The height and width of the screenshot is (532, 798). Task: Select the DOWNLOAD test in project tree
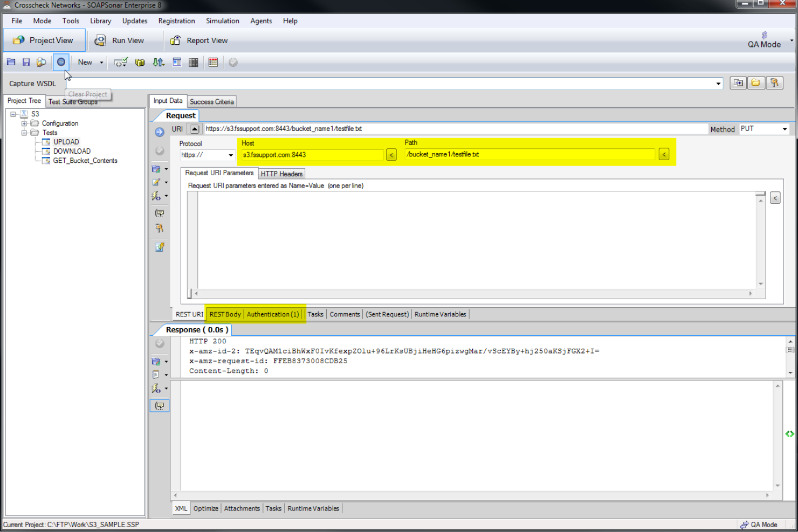[x=72, y=151]
